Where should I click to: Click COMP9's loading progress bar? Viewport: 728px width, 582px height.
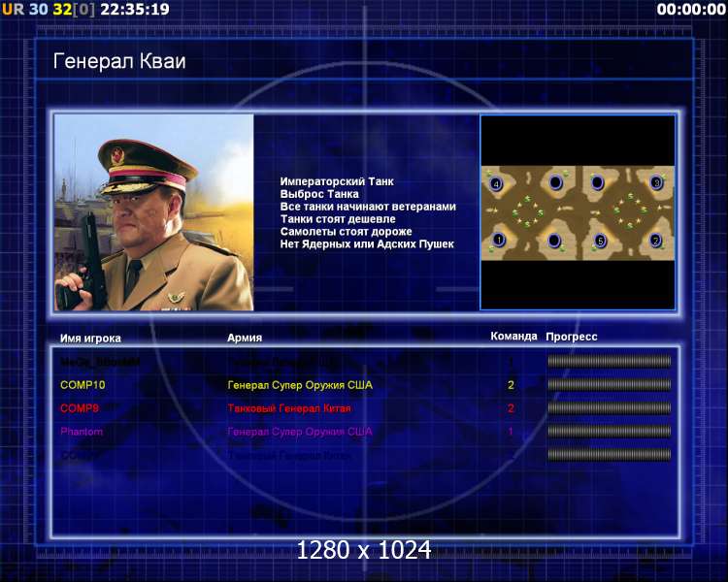(x=610, y=408)
